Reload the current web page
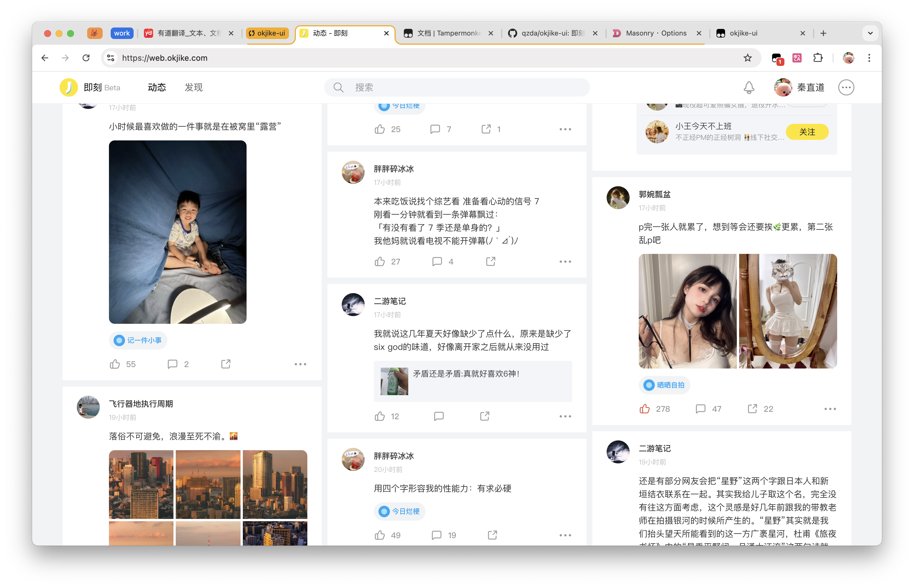 tap(86, 58)
